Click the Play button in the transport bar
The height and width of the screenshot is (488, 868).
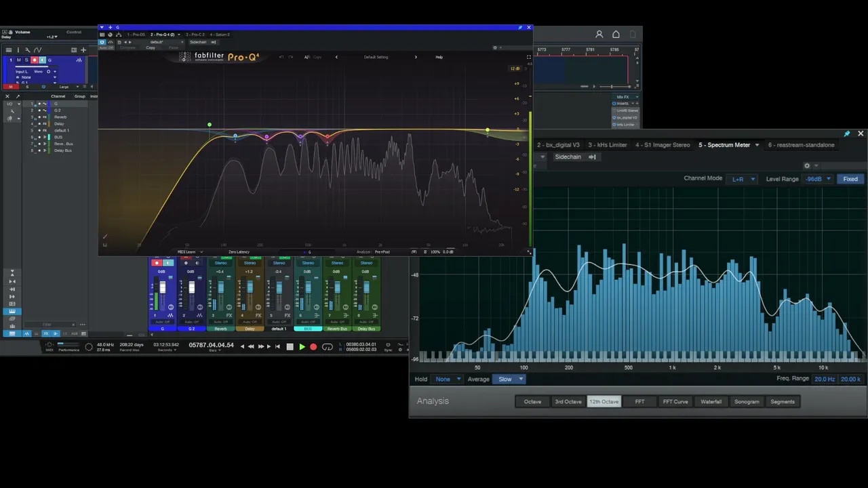(x=302, y=347)
